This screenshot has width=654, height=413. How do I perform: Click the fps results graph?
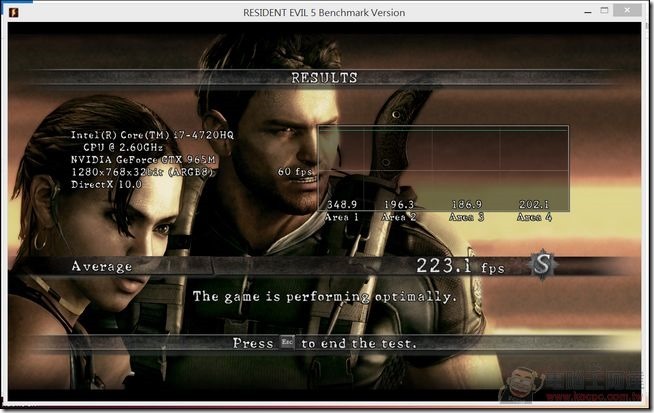coord(443,169)
